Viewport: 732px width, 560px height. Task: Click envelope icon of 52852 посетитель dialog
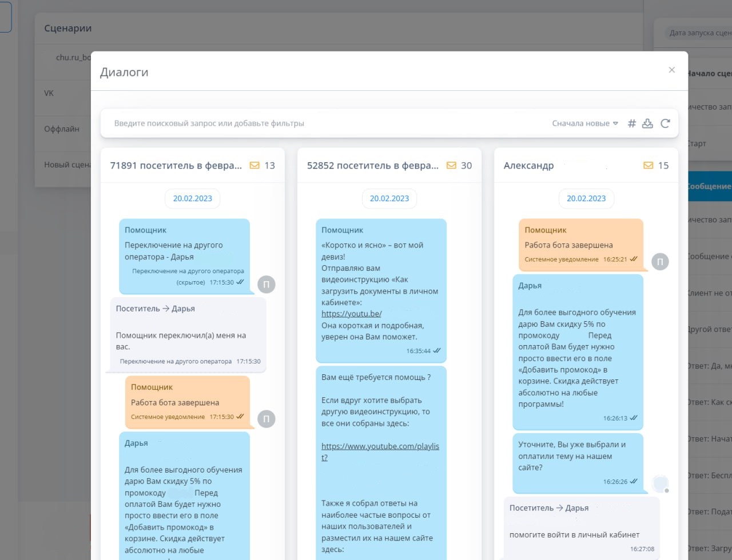(451, 166)
